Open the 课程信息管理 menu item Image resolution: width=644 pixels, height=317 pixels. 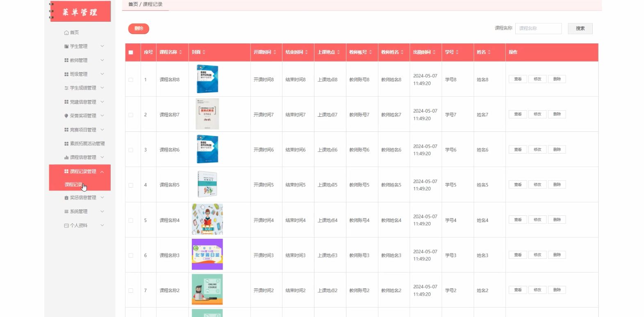pos(80,158)
